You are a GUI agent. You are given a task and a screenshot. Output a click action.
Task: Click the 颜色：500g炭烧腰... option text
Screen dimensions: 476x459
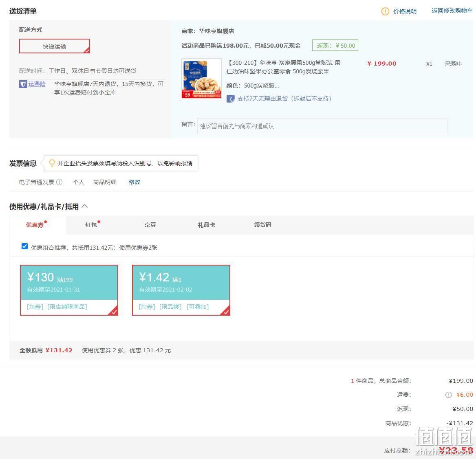(x=253, y=86)
